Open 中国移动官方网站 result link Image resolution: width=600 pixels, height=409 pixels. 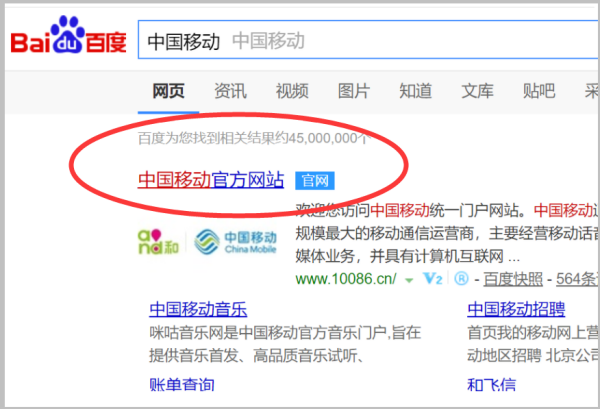(211, 180)
